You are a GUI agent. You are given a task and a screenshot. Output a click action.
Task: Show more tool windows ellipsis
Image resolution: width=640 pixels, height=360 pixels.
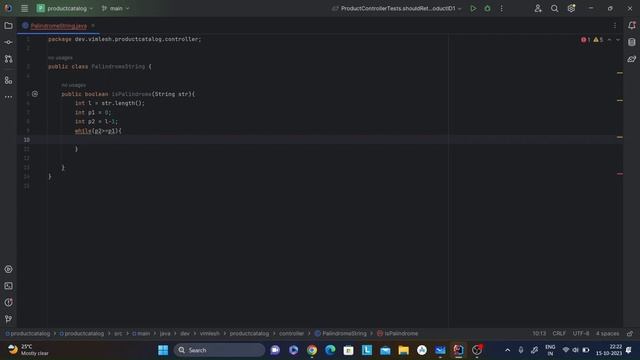8,97
